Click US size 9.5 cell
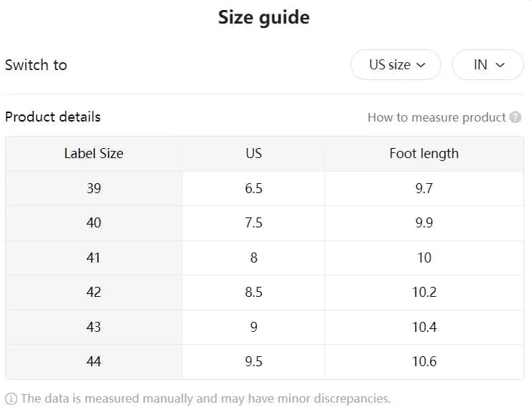 pos(253,361)
